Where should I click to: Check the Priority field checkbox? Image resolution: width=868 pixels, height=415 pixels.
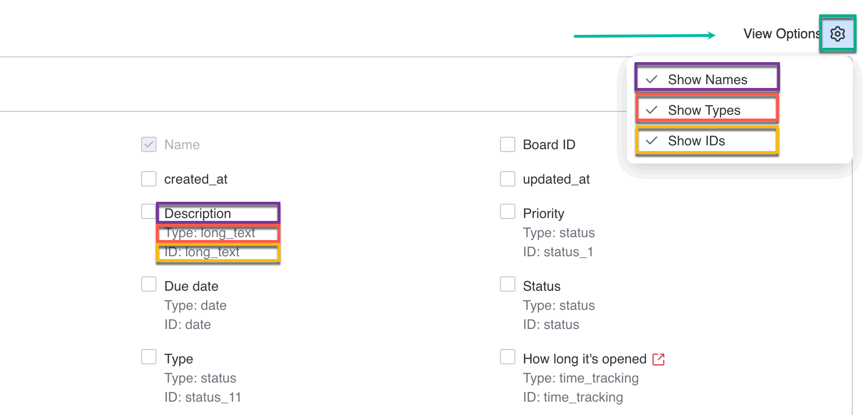pos(507,211)
